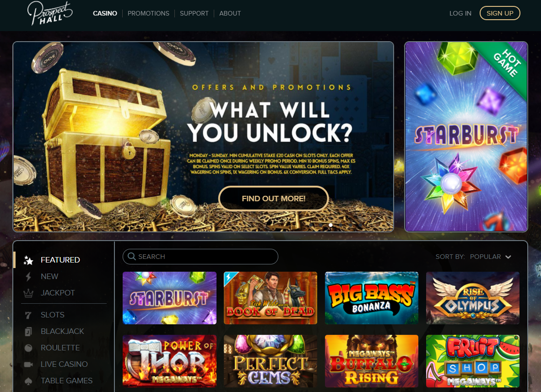Select the active white carousel dot
The height and width of the screenshot is (392, 541).
pos(330,225)
